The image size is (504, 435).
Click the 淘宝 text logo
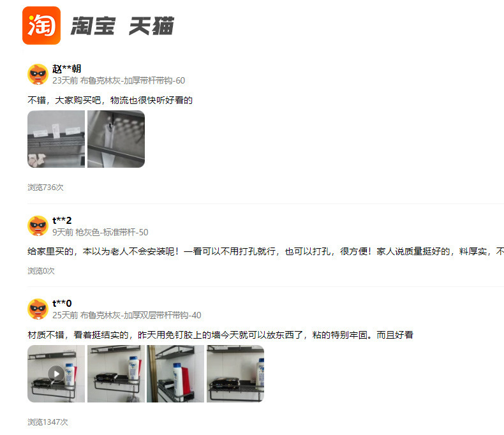93,26
